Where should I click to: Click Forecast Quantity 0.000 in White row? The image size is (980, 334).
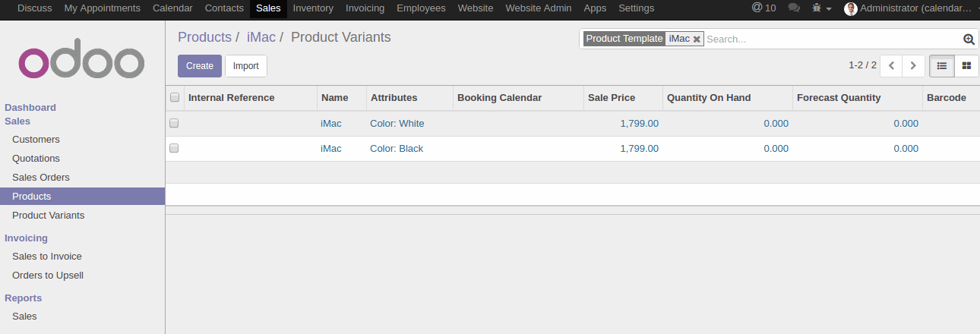point(906,124)
